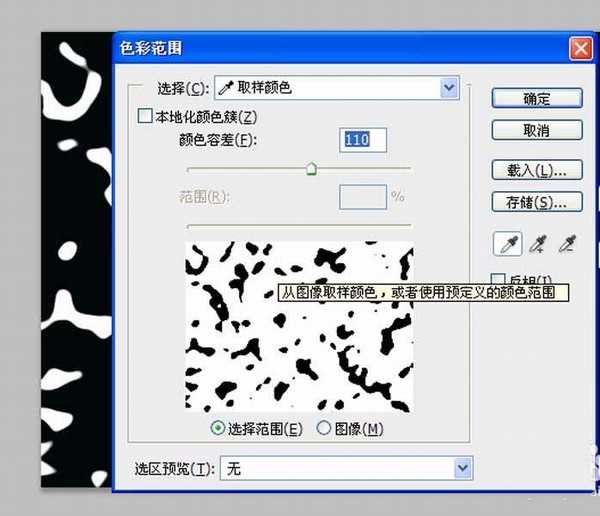The height and width of the screenshot is (516, 600).
Task: Select the Eyedropper sampling tool
Action: pos(508,243)
